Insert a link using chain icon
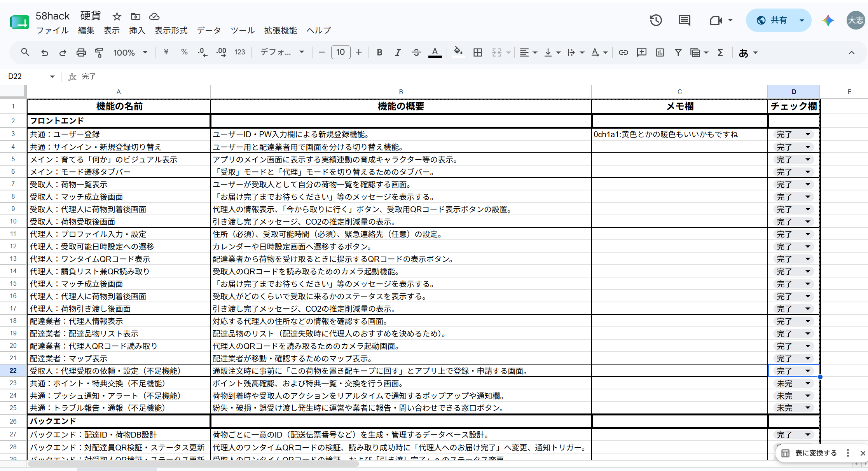 (x=623, y=52)
